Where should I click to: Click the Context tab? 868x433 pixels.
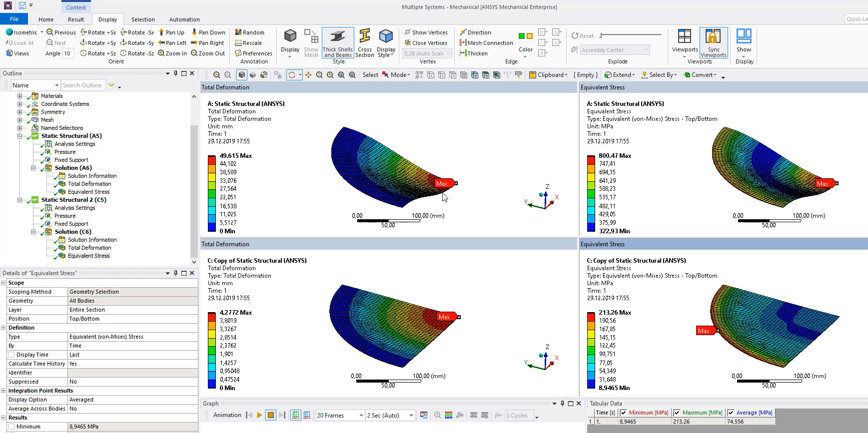(75, 7)
